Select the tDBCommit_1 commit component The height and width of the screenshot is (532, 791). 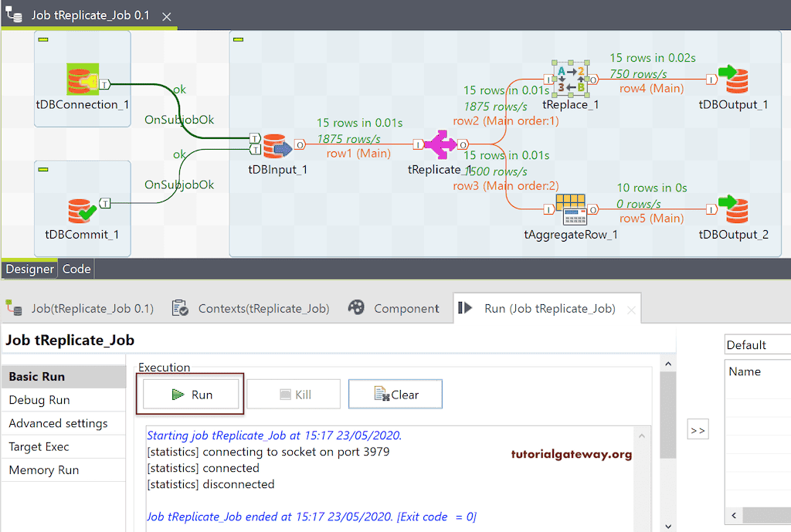[x=82, y=208]
